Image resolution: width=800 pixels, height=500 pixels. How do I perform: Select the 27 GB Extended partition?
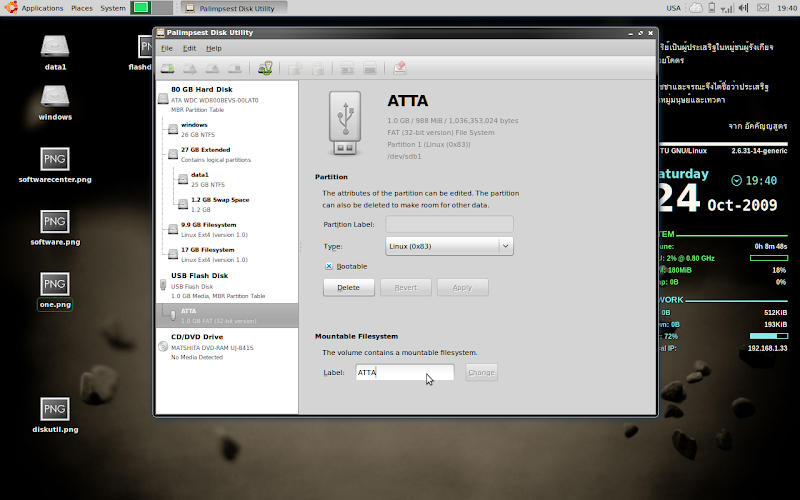click(x=227, y=154)
